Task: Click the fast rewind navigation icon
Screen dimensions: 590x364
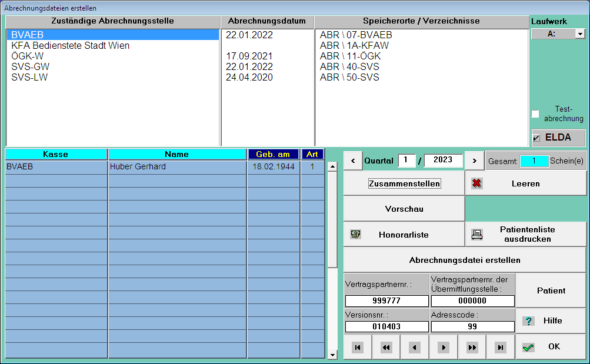Action: [x=386, y=348]
